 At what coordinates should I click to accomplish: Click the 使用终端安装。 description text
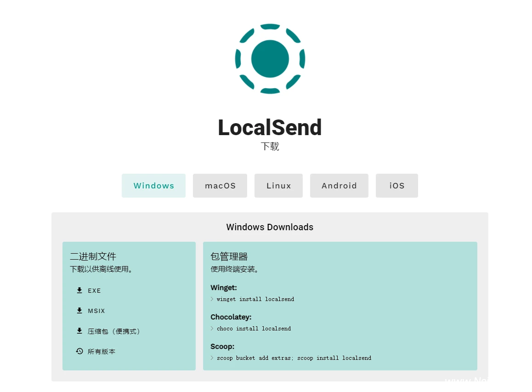234,269
